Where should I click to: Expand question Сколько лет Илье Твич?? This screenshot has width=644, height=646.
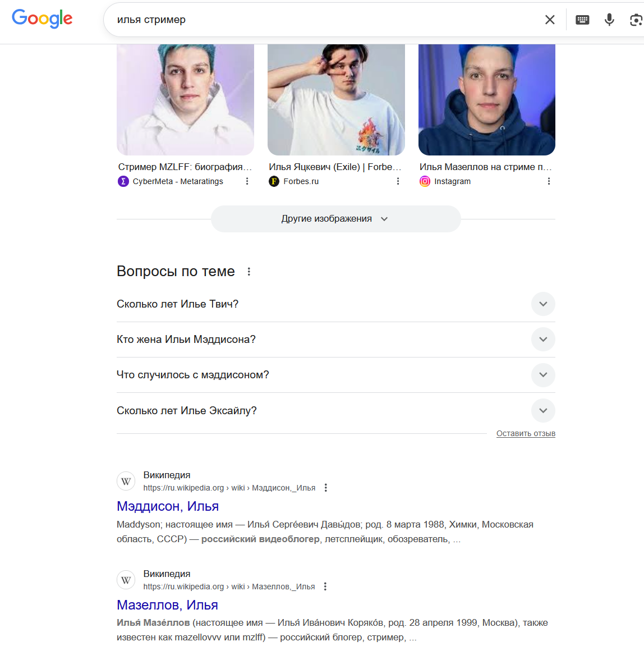(336, 304)
